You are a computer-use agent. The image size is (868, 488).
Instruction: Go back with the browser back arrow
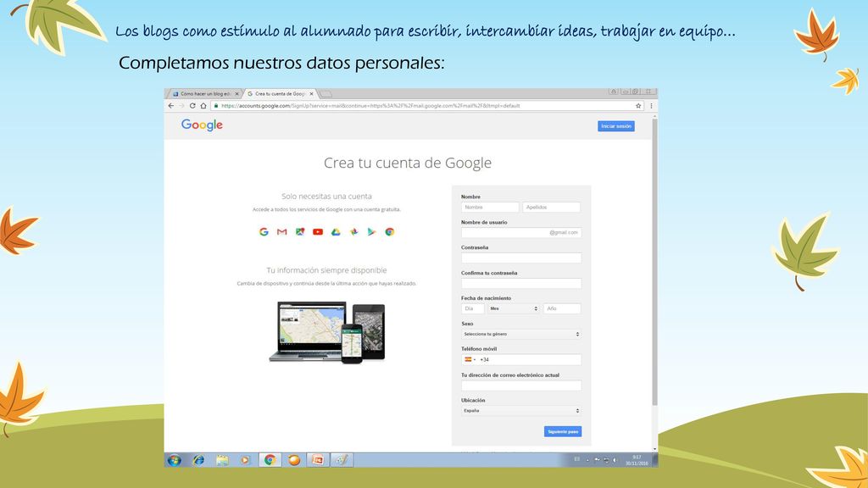[x=171, y=106]
